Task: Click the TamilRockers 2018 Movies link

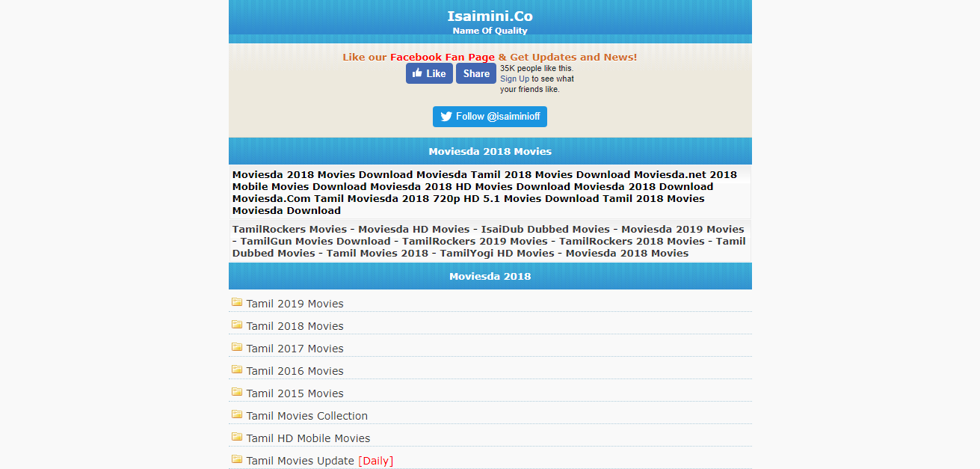Action: pyautogui.click(x=632, y=241)
